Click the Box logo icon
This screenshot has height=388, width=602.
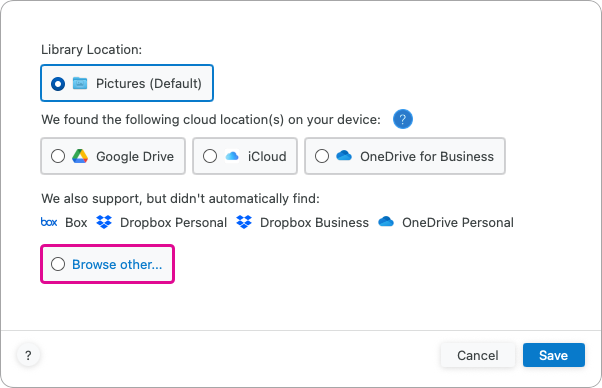click(49, 222)
